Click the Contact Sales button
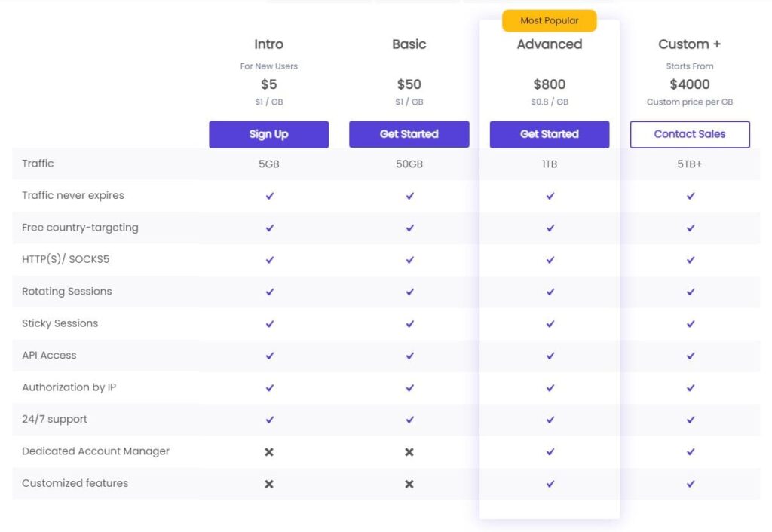This screenshot has height=532, width=772. 690,134
